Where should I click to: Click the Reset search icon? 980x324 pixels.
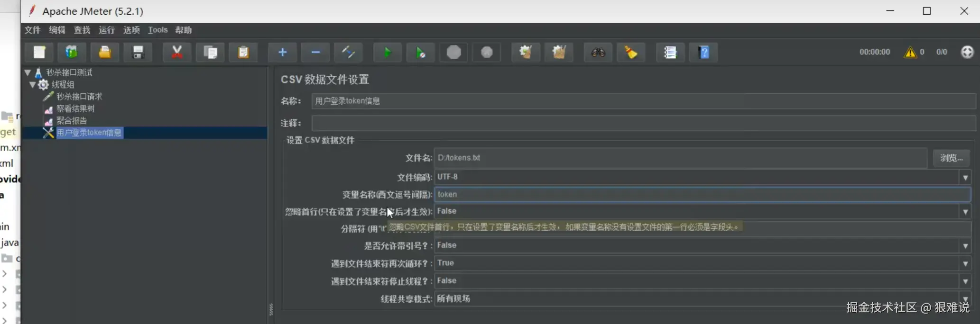pyautogui.click(x=631, y=52)
